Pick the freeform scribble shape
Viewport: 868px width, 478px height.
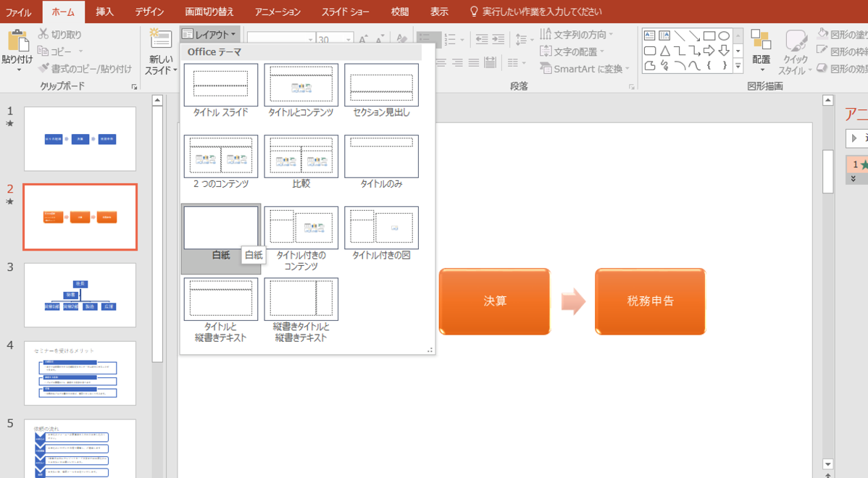click(665, 65)
